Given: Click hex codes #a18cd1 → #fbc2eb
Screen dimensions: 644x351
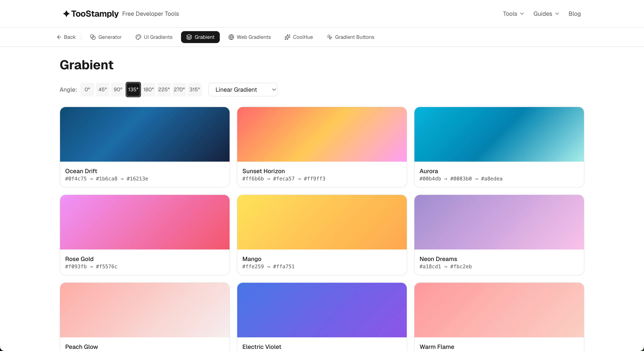Looking at the screenshot, I should click(446, 267).
